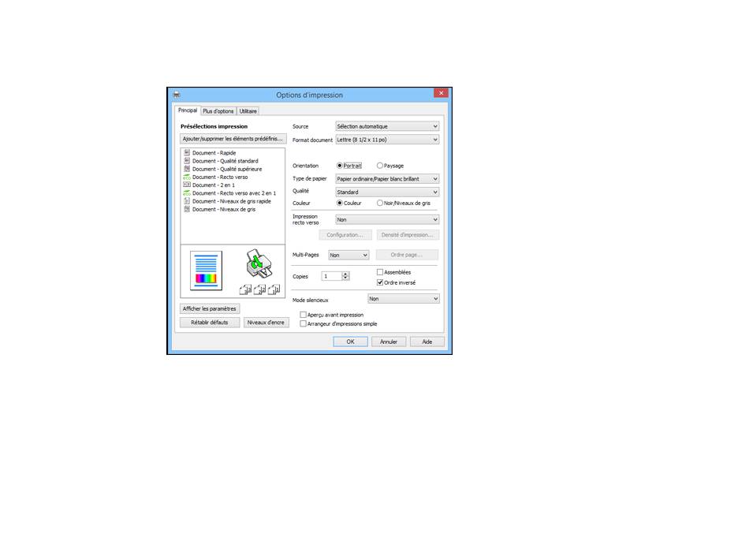Viewport: 749px width, 560px height.
Task: Select the Document - Rapide preset icon
Action: 187,152
